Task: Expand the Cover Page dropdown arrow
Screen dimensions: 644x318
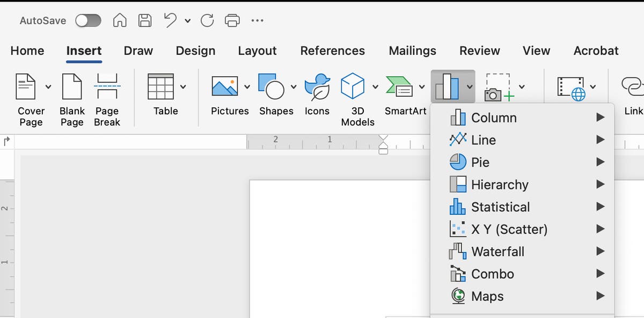Action: tap(48, 86)
